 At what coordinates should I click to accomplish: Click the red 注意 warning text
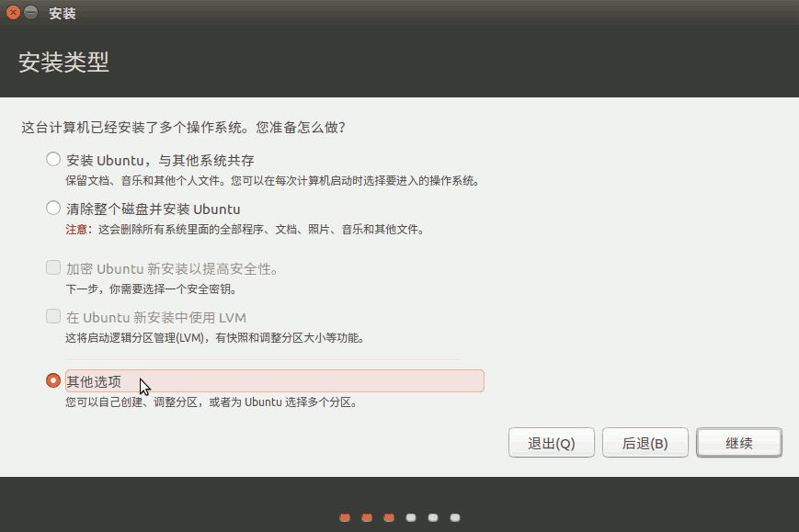pyautogui.click(x=76, y=230)
